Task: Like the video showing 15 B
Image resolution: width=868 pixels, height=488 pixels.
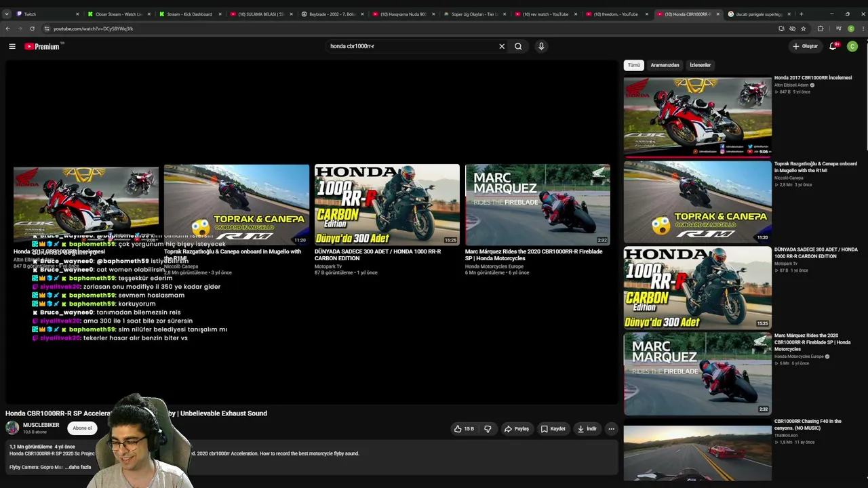Action: pos(464,428)
